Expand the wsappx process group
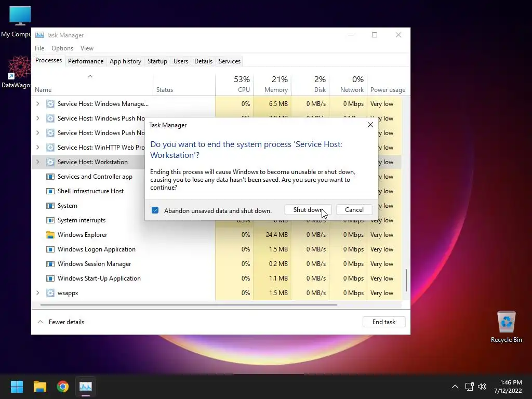This screenshot has height=399, width=532. point(37,293)
